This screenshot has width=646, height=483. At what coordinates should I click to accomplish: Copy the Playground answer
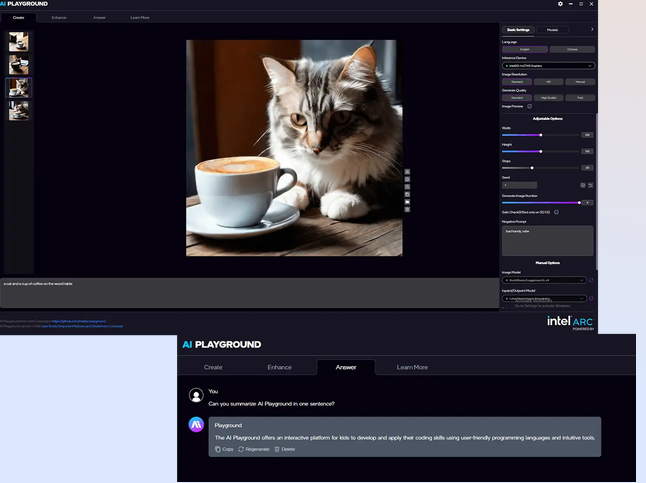(224, 449)
